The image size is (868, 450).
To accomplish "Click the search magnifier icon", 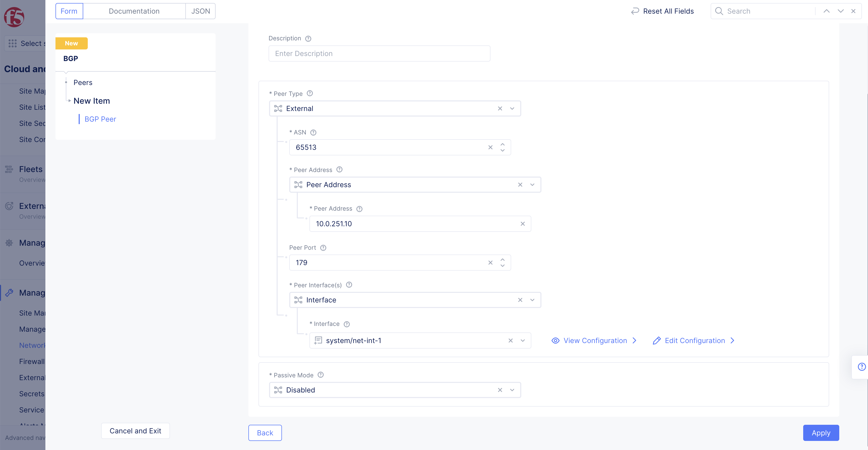I will click(x=719, y=11).
